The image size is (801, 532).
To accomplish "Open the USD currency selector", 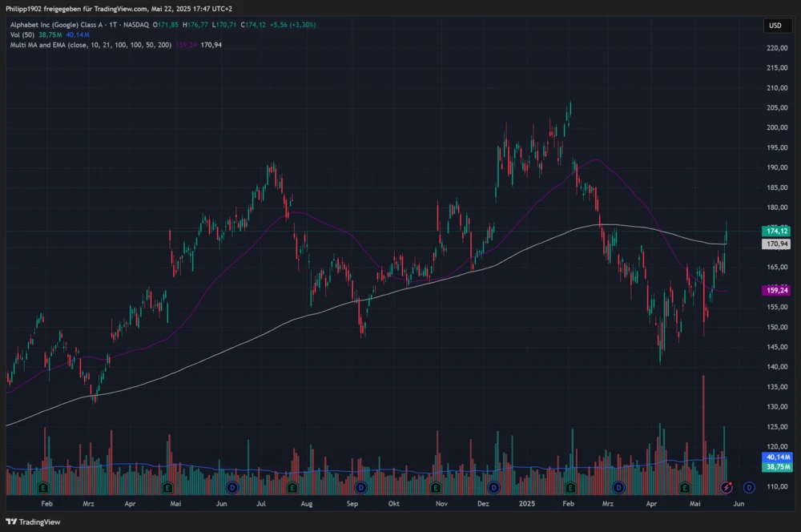I will click(775, 26).
